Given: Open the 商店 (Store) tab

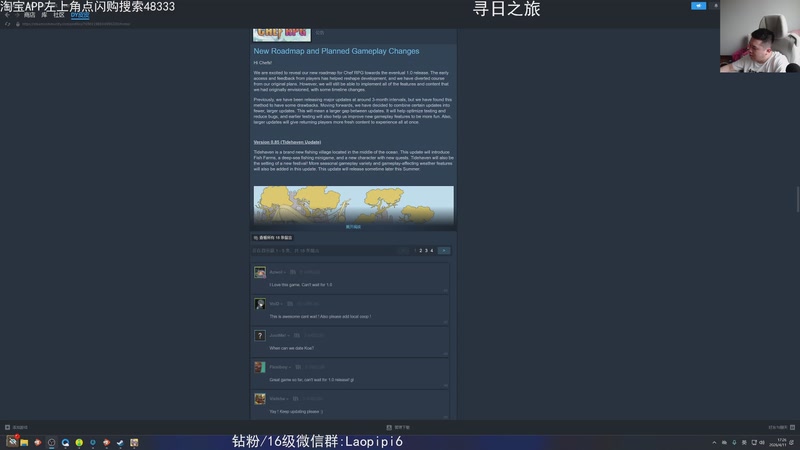Looking at the screenshot, I should point(30,15).
